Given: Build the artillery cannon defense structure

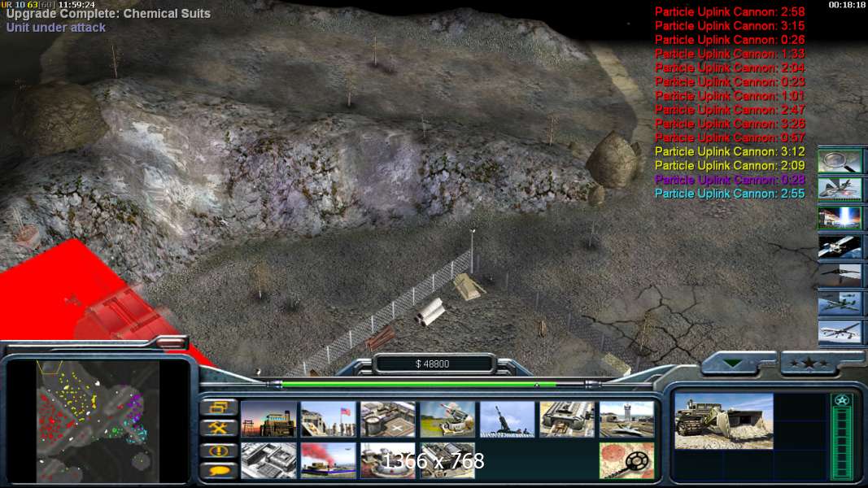Looking at the screenshot, I should pyautogui.click(x=507, y=420).
